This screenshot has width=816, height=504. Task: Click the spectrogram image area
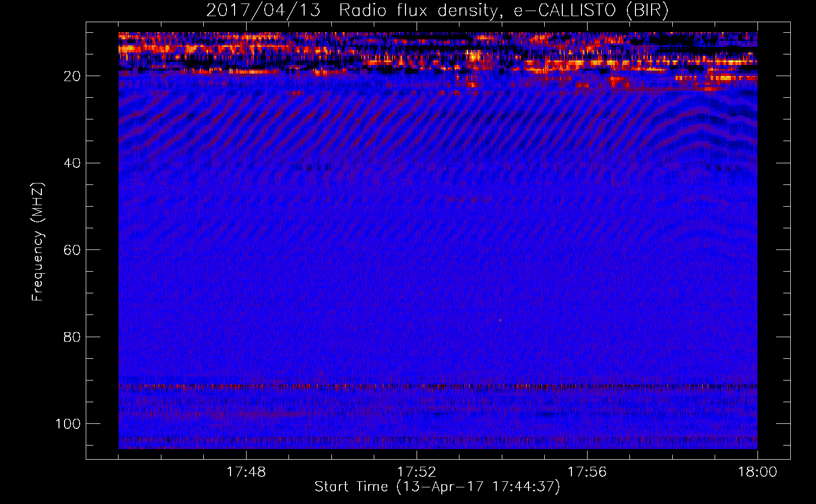438,240
